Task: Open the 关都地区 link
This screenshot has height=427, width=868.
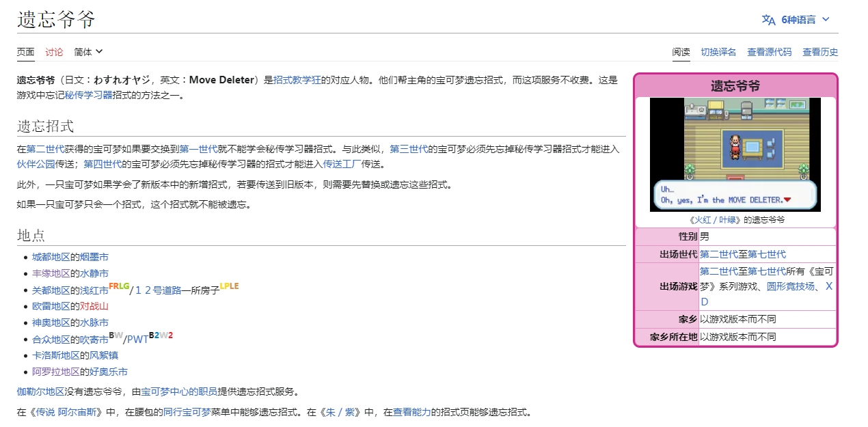Action: pos(51,290)
